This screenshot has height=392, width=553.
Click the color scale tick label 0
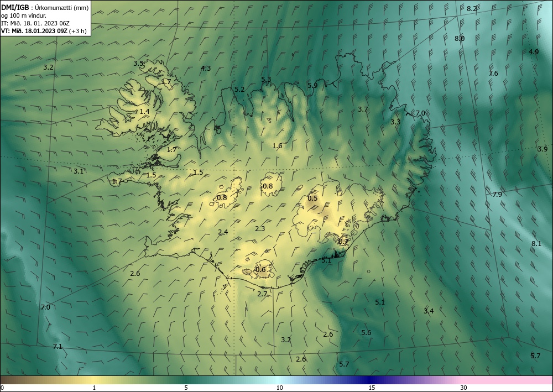(2, 388)
